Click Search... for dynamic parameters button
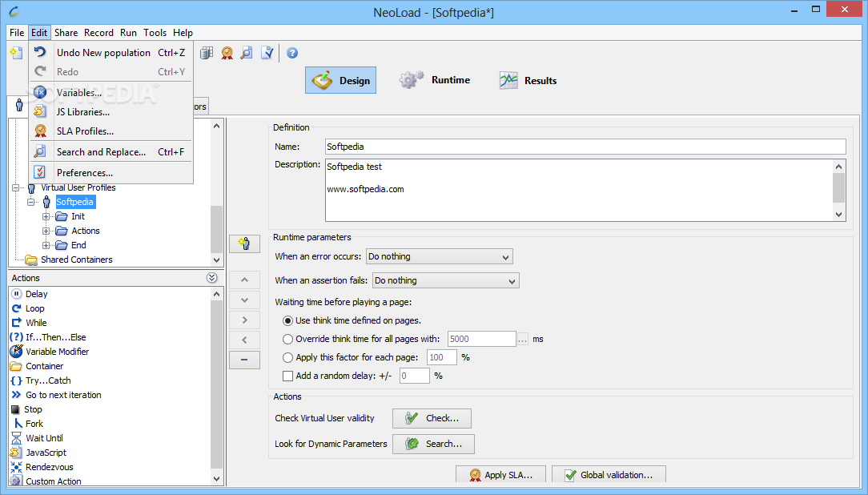868x495 pixels. coord(433,444)
